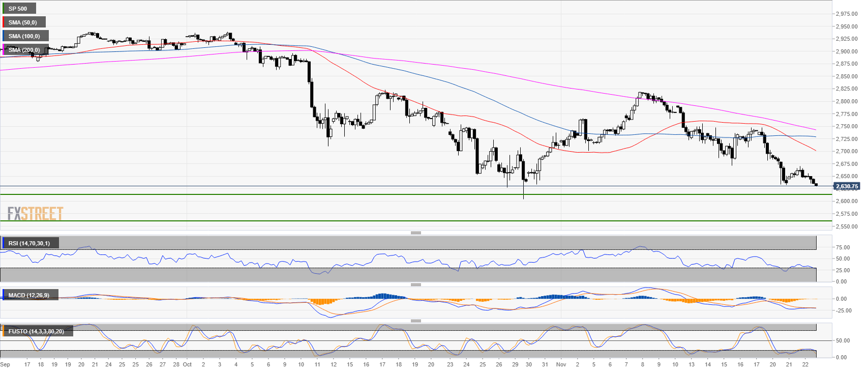Open the RSI (14,70,30,1) indicator label
Viewport: 868px width, 371px height.
(x=29, y=243)
